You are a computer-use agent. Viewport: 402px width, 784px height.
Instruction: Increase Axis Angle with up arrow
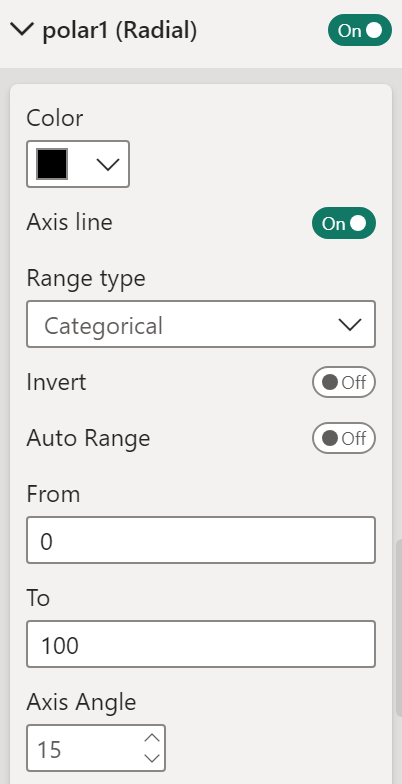coord(152,738)
